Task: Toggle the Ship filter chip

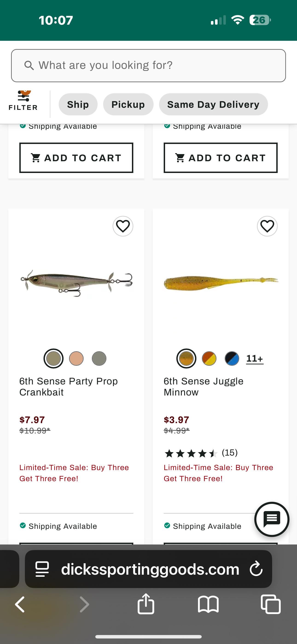Action: point(78,105)
